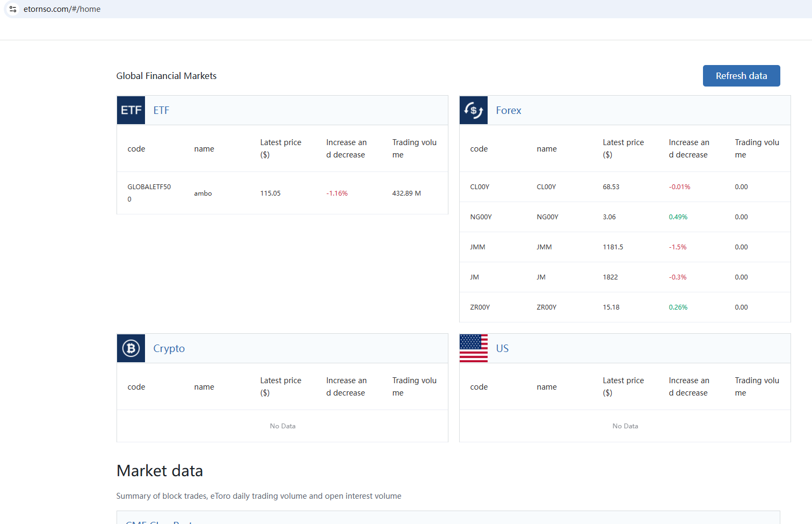The width and height of the screenshot is (812, 524).
Task: Click the site info icon in address bar
Action: [13, 9]
